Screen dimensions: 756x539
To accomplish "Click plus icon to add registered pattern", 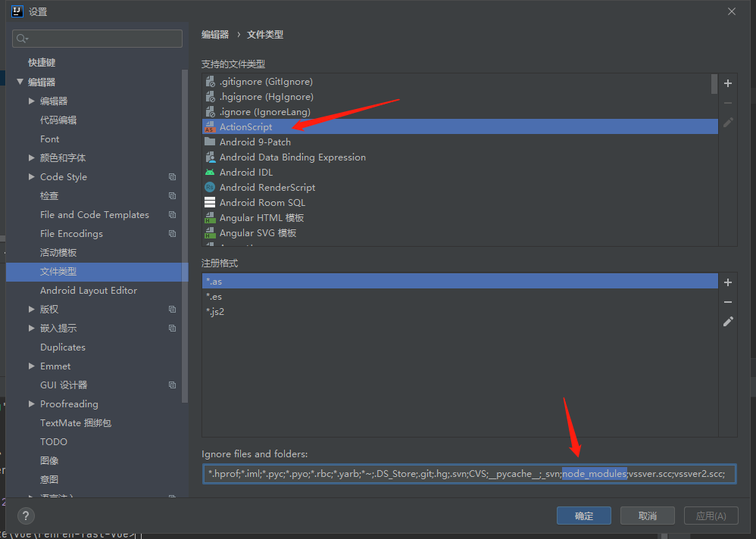I will point(728,282).
